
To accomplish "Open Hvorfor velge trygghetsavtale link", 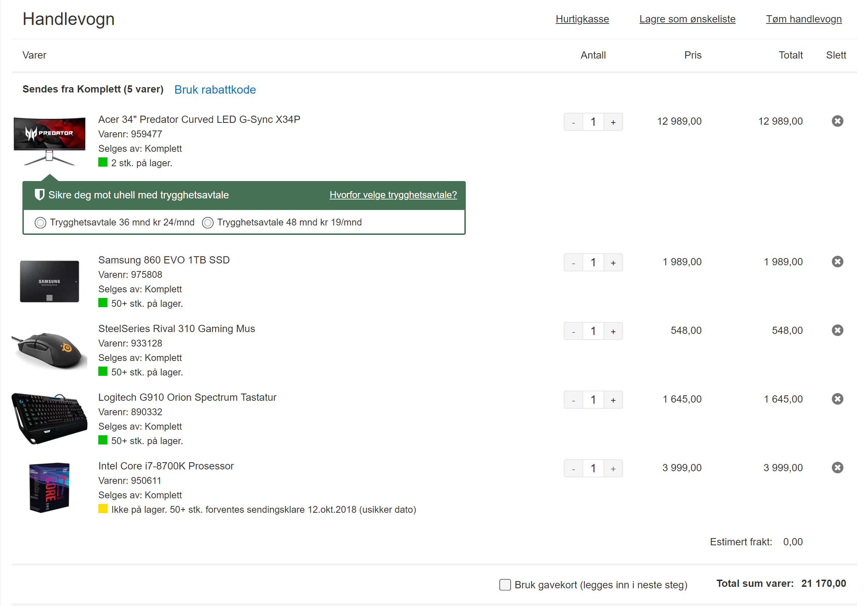I will tap(393, 195).
